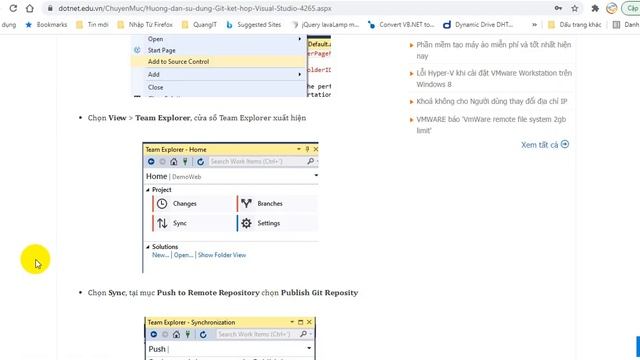The height and width of the screenshot is (360, 640).
Task: Open Khoá không cho Người dùng article link
Action: click(492, 101)
